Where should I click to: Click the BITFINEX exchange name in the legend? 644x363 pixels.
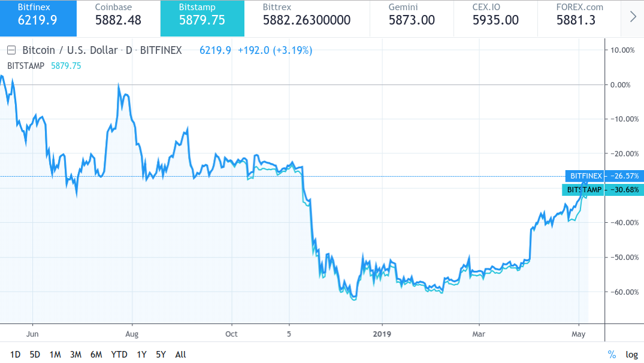(162, 51)
